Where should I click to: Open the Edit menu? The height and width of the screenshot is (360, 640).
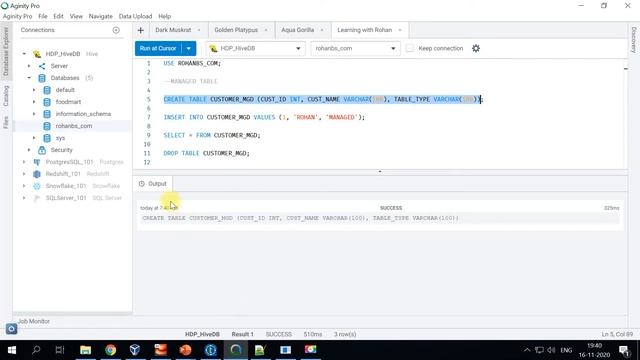[x=58, y=16]
